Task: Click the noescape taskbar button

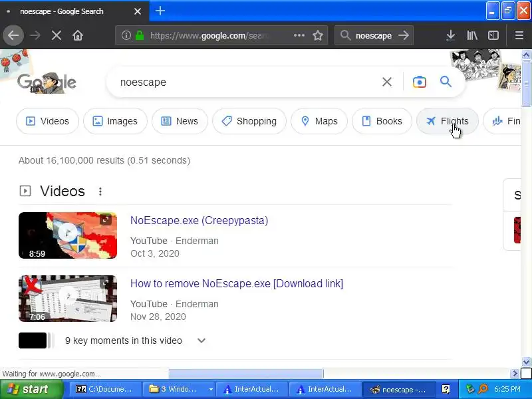Action: (398, 389)
